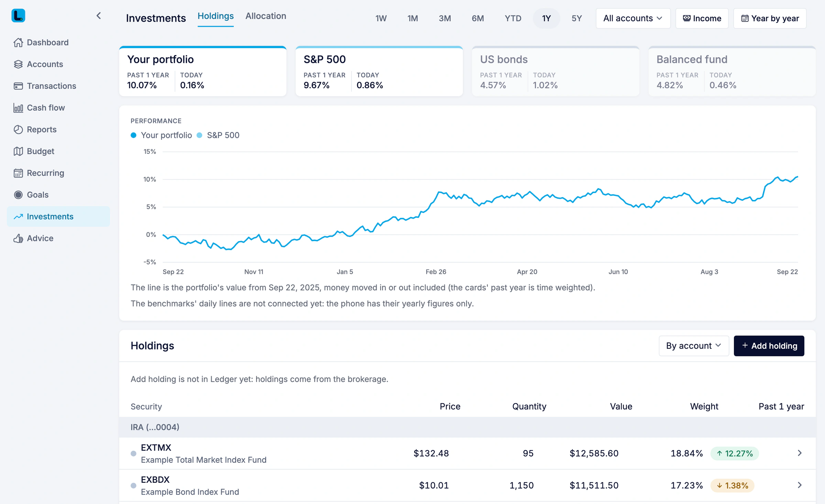Viewport: 825px width, 504px height.
Task: Select the 6M time range
Action: 478,18
